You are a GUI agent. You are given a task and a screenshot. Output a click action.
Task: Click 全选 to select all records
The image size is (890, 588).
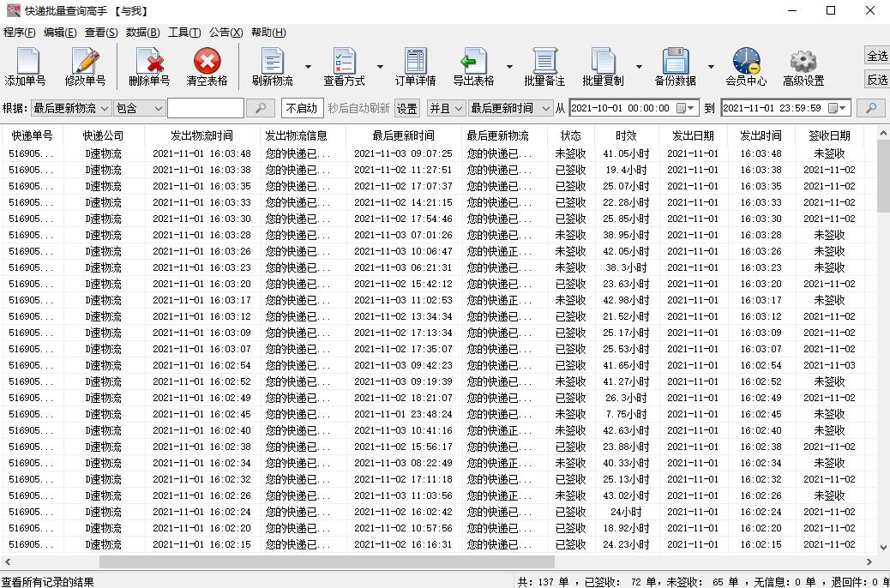click(877, 55)
